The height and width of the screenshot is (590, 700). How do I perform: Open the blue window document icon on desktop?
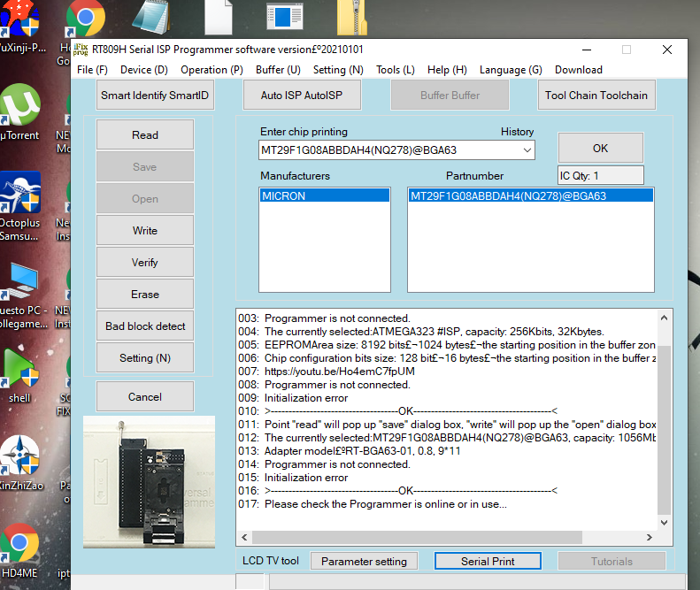[285, 17]
